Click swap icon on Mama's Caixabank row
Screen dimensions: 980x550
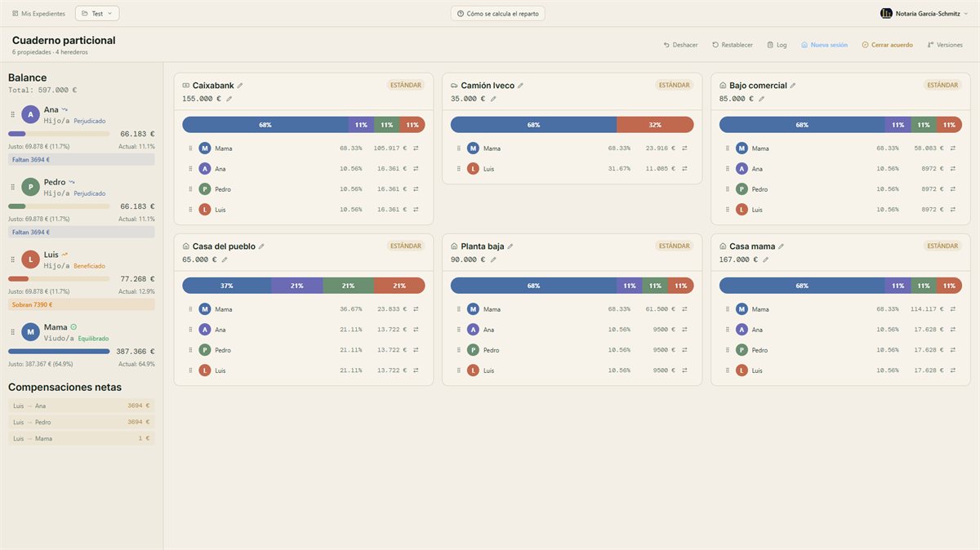click(x=416, y=149)
